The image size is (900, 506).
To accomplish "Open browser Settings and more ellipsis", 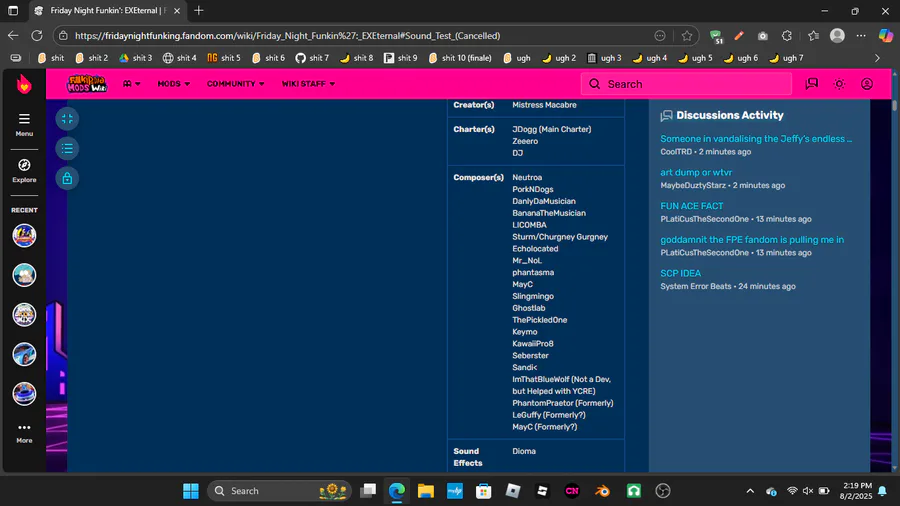I will point(861,36).
